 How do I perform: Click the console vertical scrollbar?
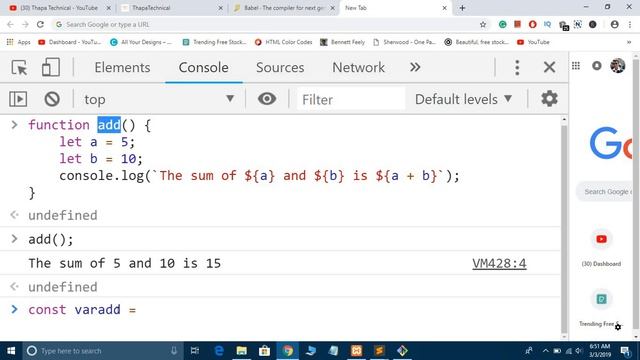pyautogui.click(x=564, y=229)
